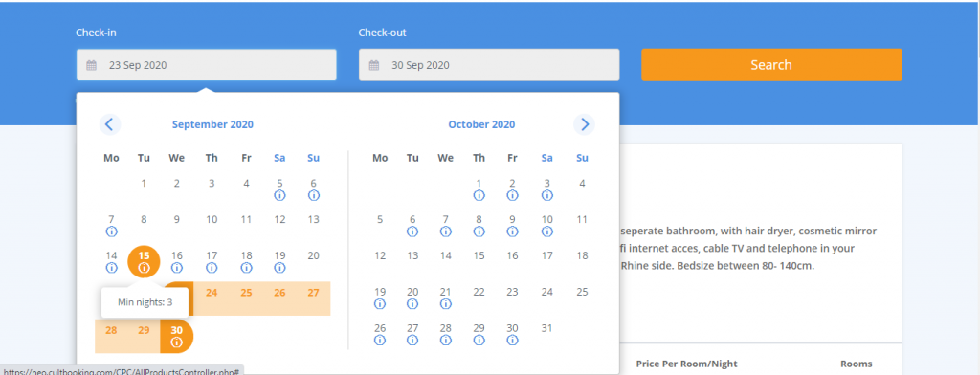The image size is (980, 375).
Task: Click info icon under September 7
Action: tap(111, 232)
